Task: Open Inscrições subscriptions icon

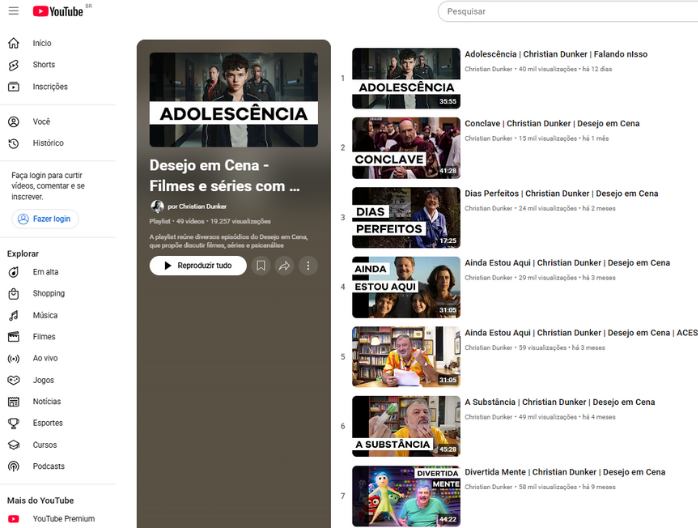Action: pyautogui.click(x=14, y=86)
